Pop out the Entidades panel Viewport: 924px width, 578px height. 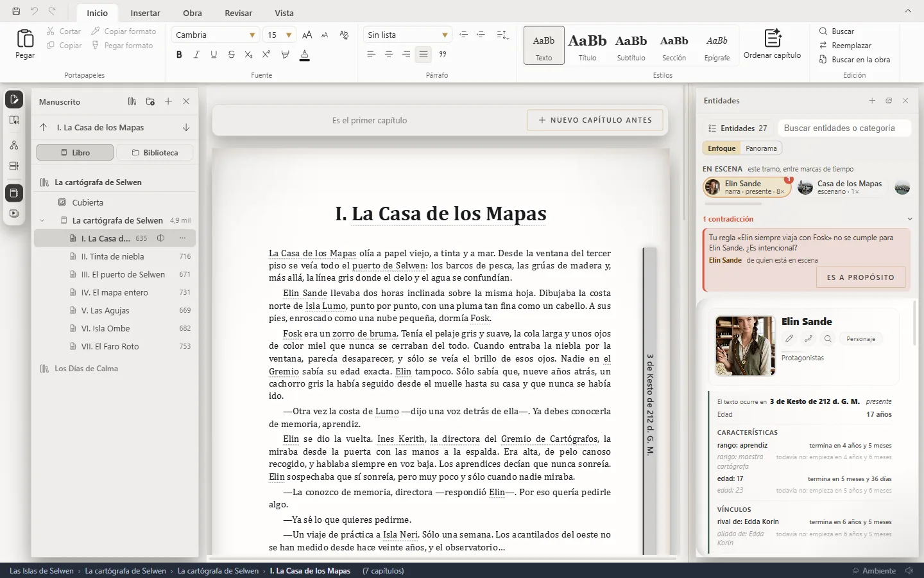[x=889, y=101]
